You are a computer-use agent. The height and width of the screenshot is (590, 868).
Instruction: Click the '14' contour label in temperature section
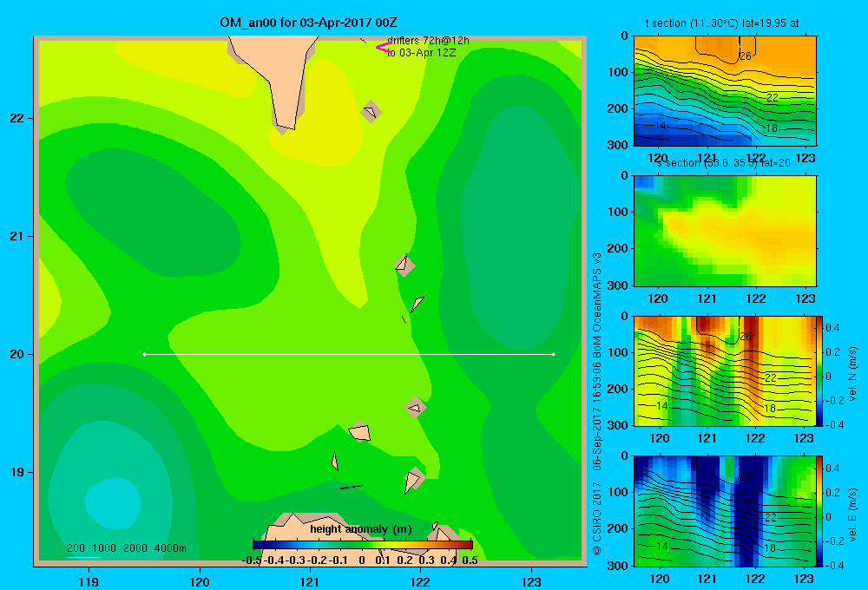(x=660, y=126)
